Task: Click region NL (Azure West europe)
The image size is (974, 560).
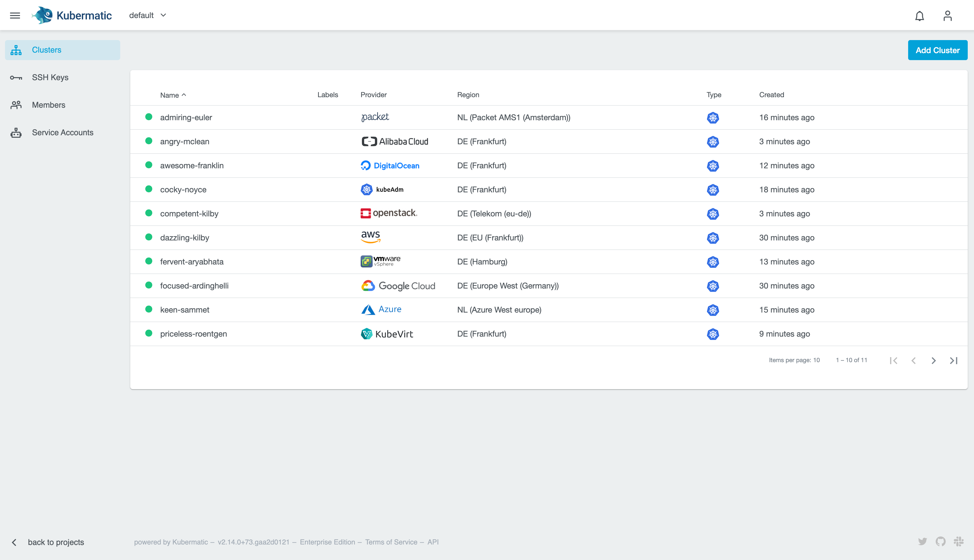Action: tap(499, 310)
